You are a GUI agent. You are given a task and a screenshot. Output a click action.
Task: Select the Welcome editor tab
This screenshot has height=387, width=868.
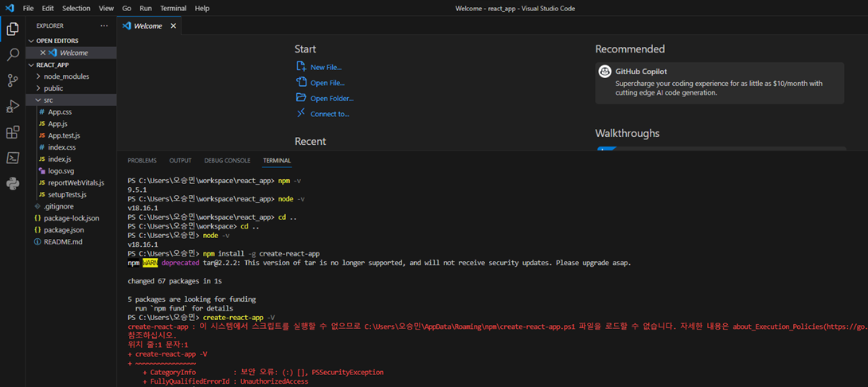pyautogui.click(x=150, y=26)
